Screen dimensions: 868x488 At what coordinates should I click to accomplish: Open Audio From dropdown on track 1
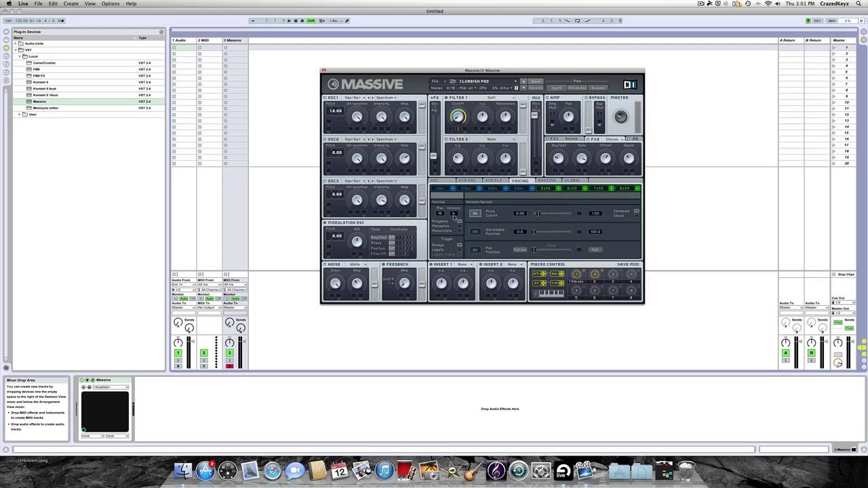184,285
